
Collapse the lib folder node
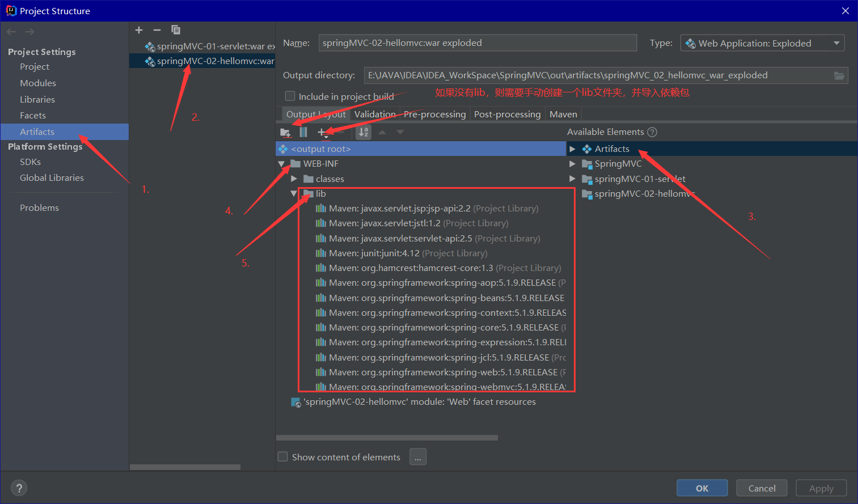[294, 194]
